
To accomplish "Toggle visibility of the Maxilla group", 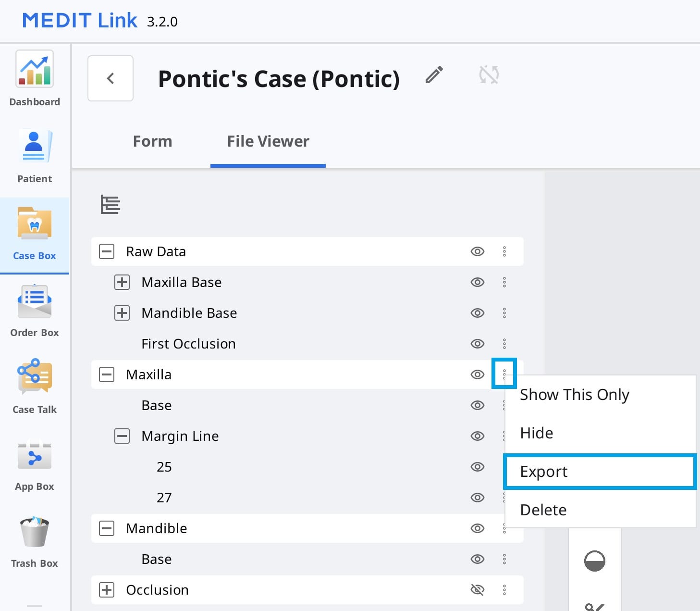I will [477, 374].
